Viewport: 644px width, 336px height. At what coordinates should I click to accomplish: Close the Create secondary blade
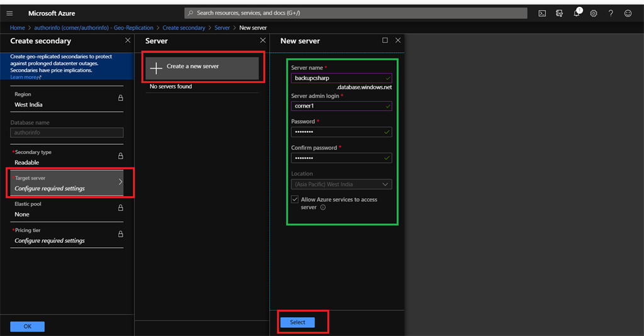(x=128, y=40)
